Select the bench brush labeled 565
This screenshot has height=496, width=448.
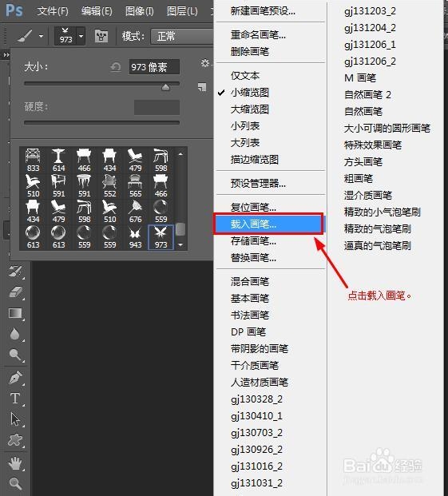click(135, 185)
